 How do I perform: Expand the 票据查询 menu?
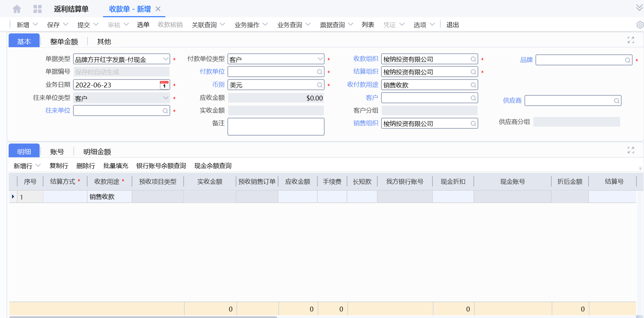coord(350,24)
